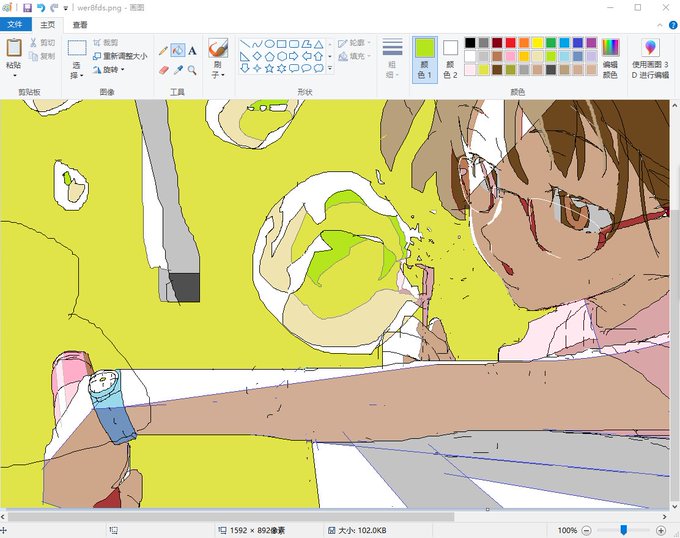Click the Redo arrow in quick access toolbar

[54, 7]
